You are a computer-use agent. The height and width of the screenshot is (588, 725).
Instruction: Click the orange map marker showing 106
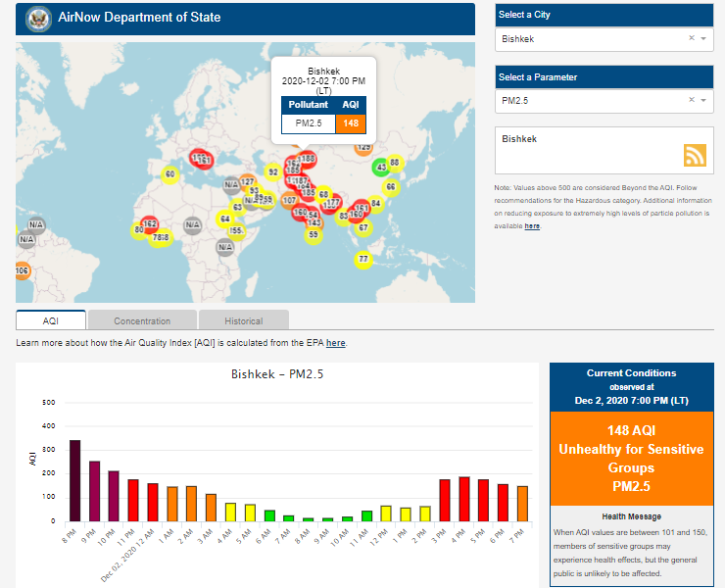[x=22, y=269]
